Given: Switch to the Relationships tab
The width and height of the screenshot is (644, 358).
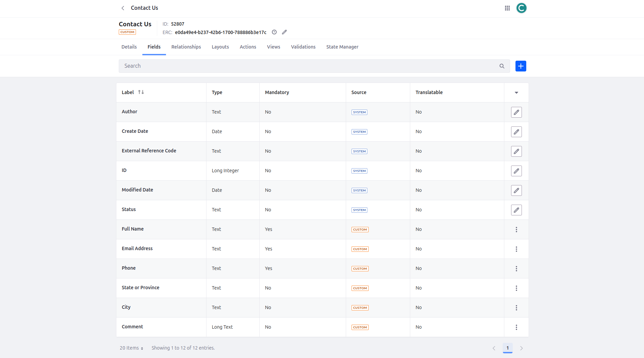Looking at the screenshot, I should coord(186,47).
